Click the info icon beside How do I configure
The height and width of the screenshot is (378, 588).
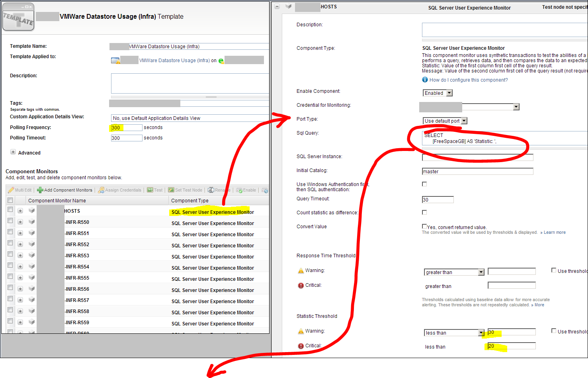point(425,80)
